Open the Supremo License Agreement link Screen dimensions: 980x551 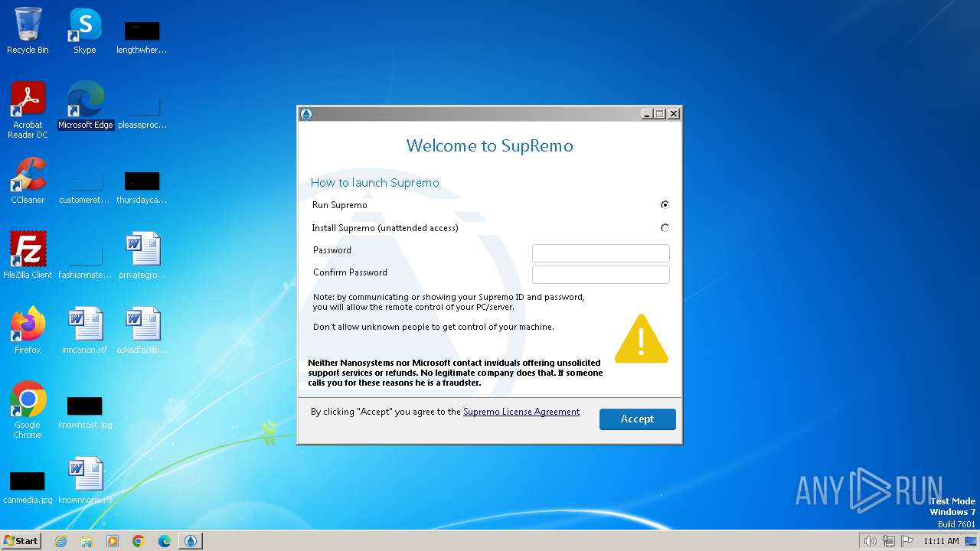click(x=521, y=412)
